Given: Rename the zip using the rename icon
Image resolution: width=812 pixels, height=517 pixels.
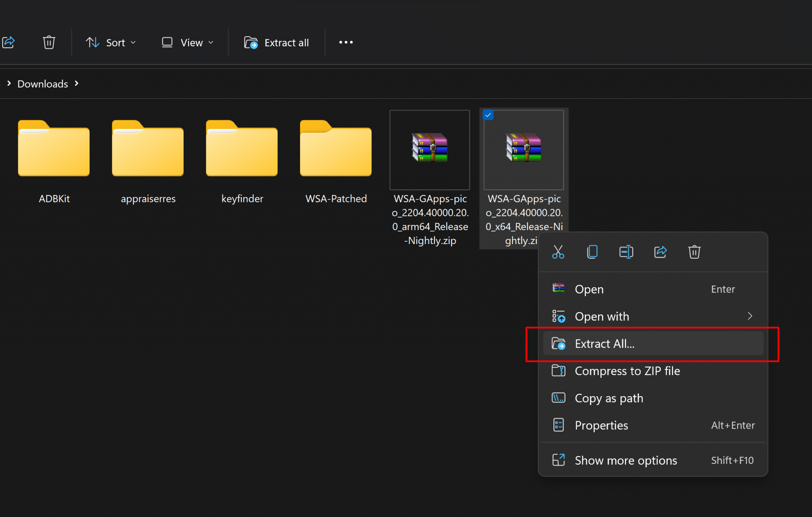Looking at the screenshot, I should (x=626, y=252).
